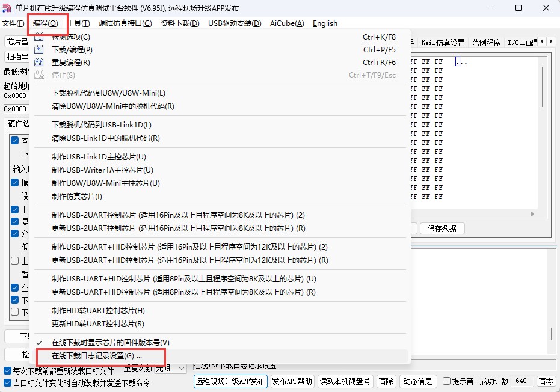Choose 清除U8W/U8W-MIni中的脱机代码(R)
560x392 pixels.
220,106
